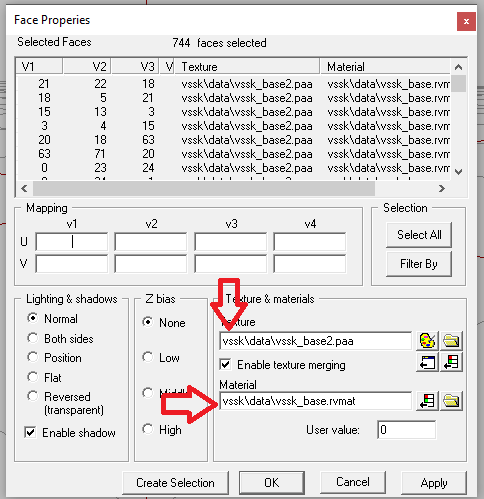Click the User value input field

pos(407,430)
